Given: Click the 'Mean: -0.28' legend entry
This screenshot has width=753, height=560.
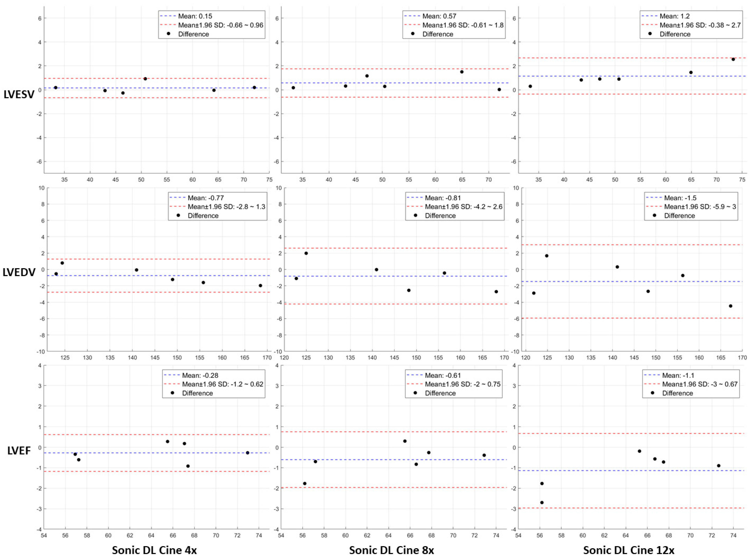Looking at the screenshot, I should pyautogui.click(x=200, y=376).
